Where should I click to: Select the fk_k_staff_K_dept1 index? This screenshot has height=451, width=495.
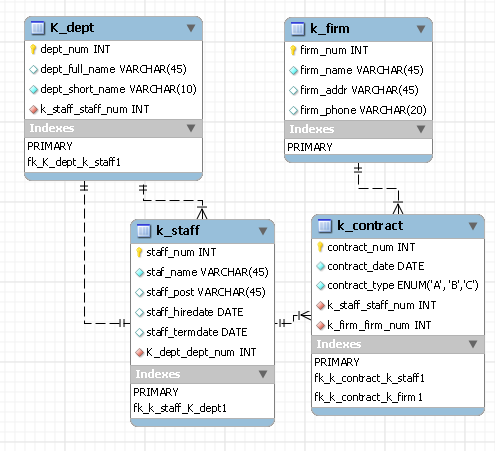click(x=180, y=408)
